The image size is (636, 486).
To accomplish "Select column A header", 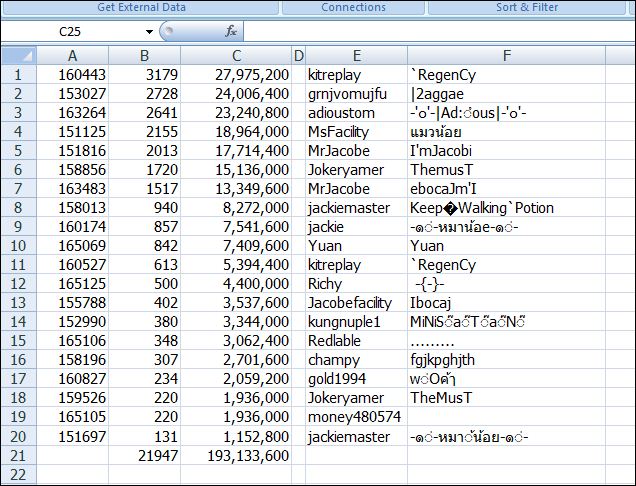I will pos(73,56).
